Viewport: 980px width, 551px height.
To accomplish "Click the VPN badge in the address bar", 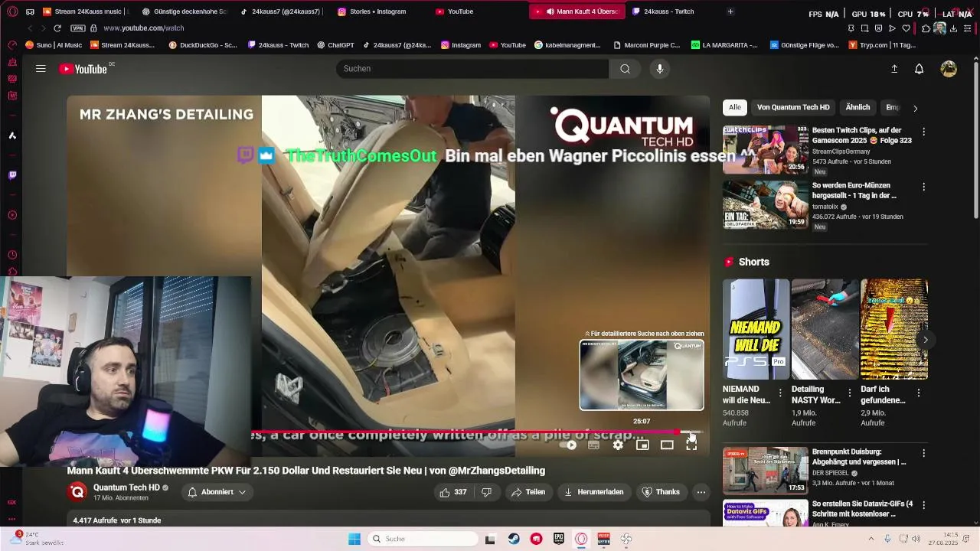I will click(x=77, y=28).
